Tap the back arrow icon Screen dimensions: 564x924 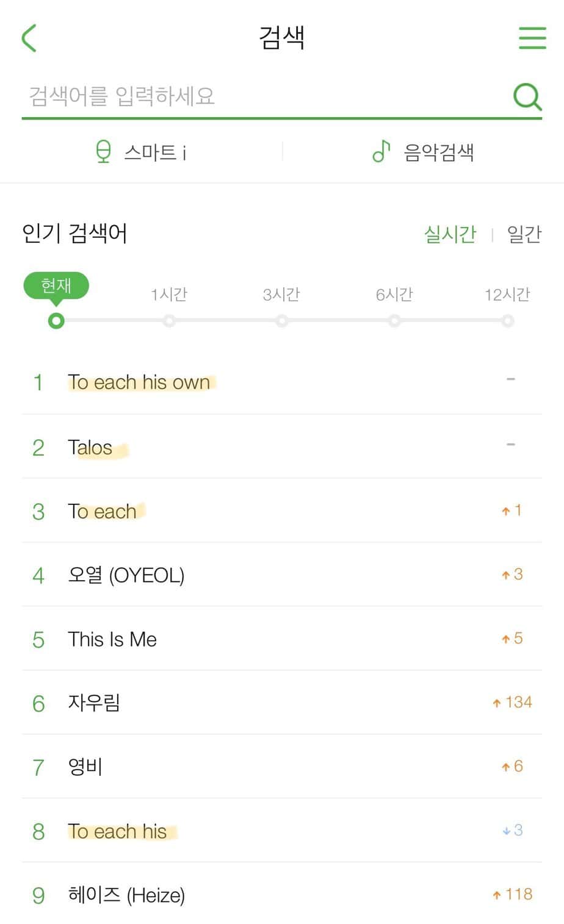[29, 38]
